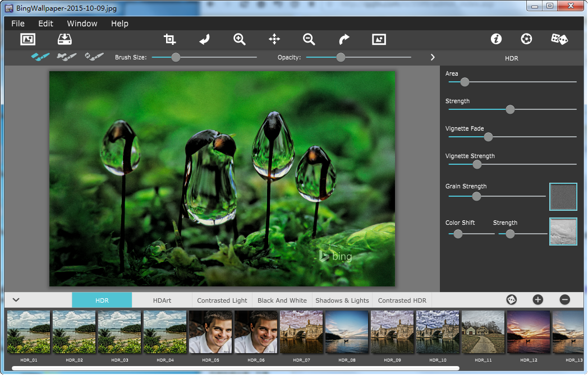The width and height of the screenshot is (588, 375).
Task: Collapse the presets panel with chevron
Action: pos(16,300)
